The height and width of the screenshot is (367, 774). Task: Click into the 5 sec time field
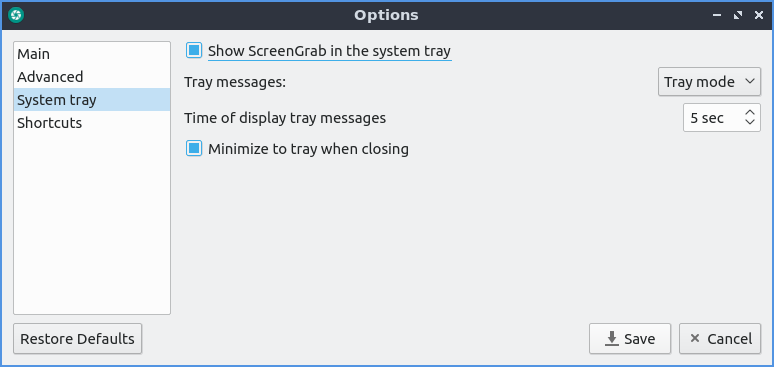tap(713, 118)
